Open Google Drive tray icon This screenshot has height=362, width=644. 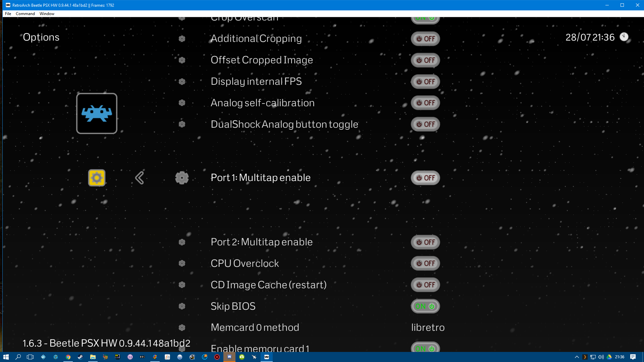609,357
